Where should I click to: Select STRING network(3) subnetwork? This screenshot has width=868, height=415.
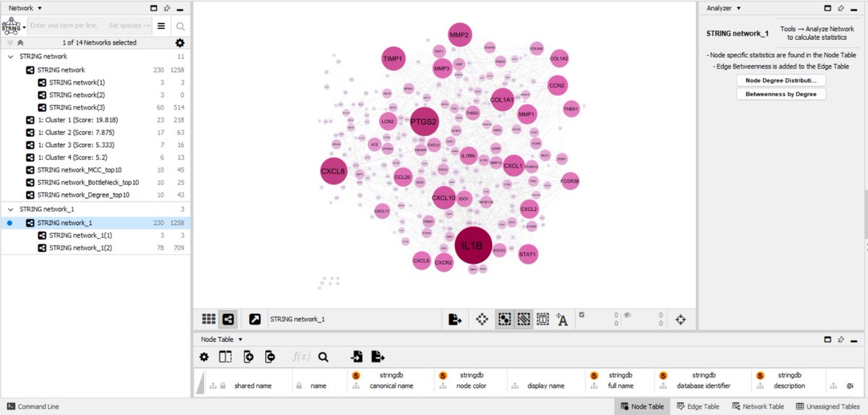point(95,108)
